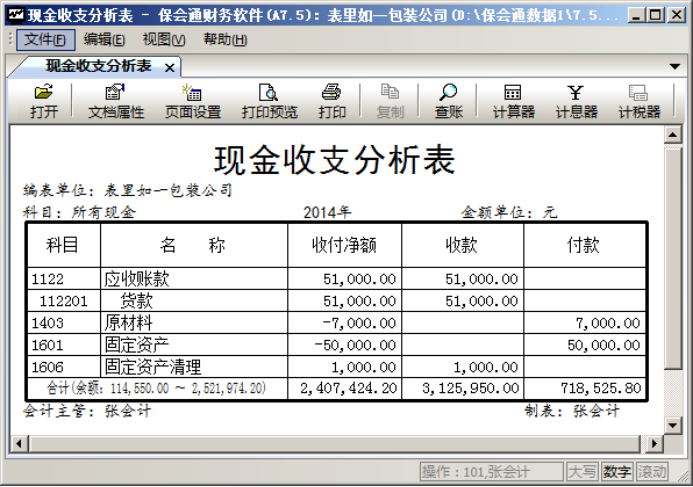Open the 文件 menu

pyautogui.click(x=44, y=39)
